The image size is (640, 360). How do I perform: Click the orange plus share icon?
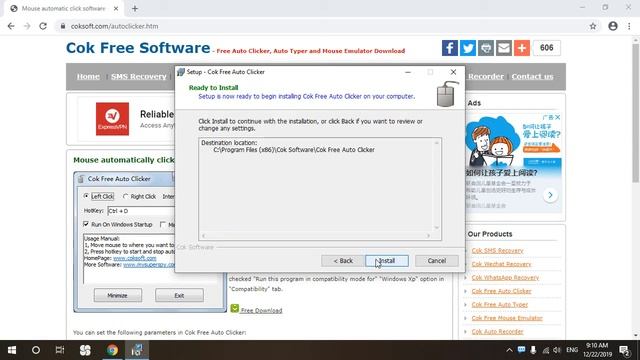click(x=522, y=48)
